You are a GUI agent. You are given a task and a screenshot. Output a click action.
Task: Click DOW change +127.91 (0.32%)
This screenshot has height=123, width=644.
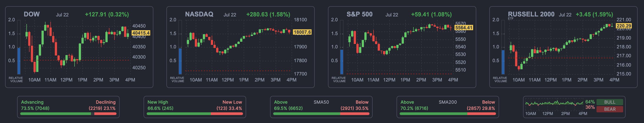tap(107, 14)
